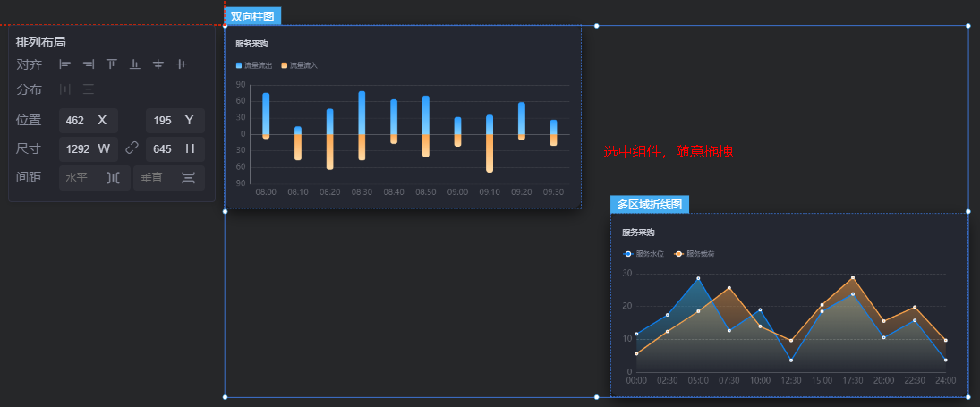This screenshot has width=980, height=407.
Task: Click the 24:00 axis label in the line chart
Action: click(x=946, y=380)
